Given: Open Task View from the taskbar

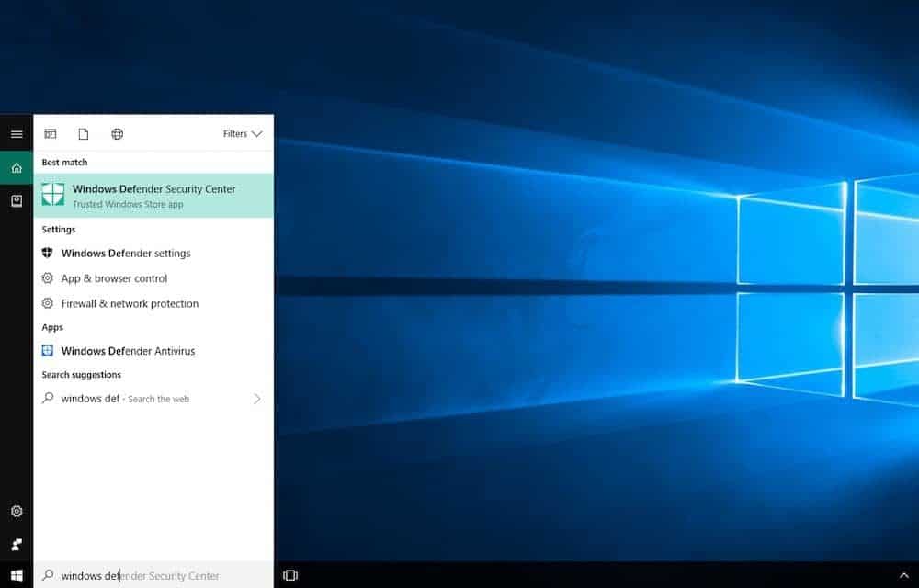Looking at the screenshot, I should pos(290,575).
